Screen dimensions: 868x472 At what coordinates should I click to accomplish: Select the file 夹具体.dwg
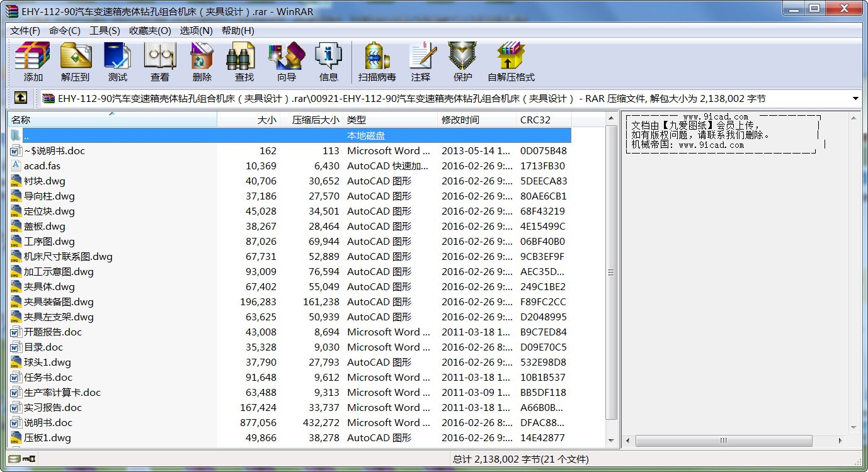49,286
